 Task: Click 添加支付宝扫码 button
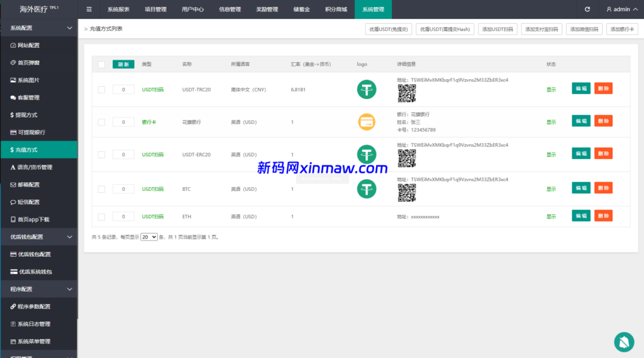click(x=541, y=29)
